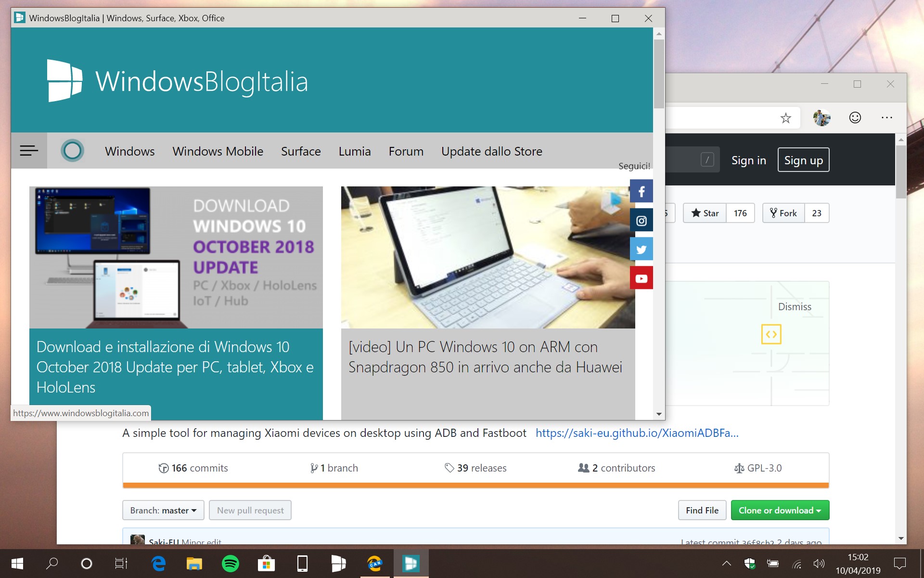Viewport: 924px width, 578px height.
Task: Open Edge settings and more menu
Action: pos(887,118)
